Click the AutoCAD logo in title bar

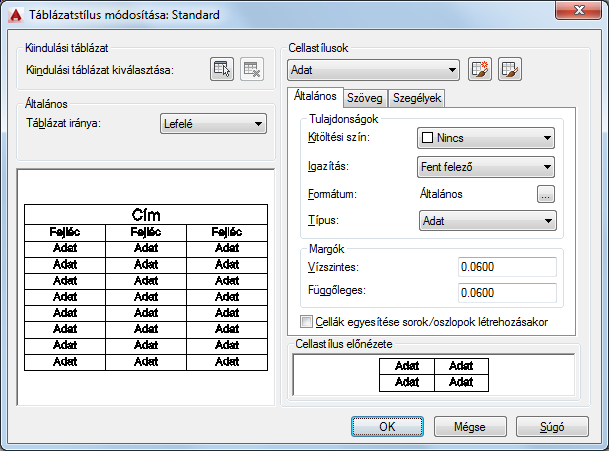pos(16,15)
